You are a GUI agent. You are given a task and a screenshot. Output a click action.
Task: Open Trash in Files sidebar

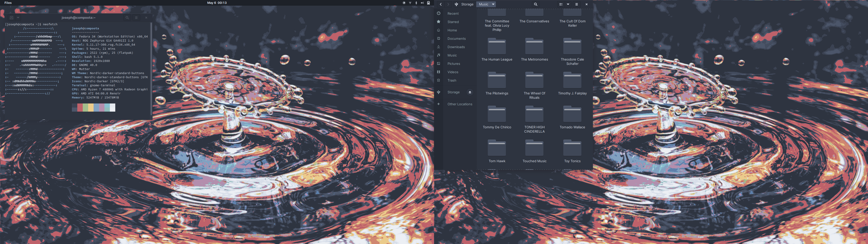tap(452, 81)
